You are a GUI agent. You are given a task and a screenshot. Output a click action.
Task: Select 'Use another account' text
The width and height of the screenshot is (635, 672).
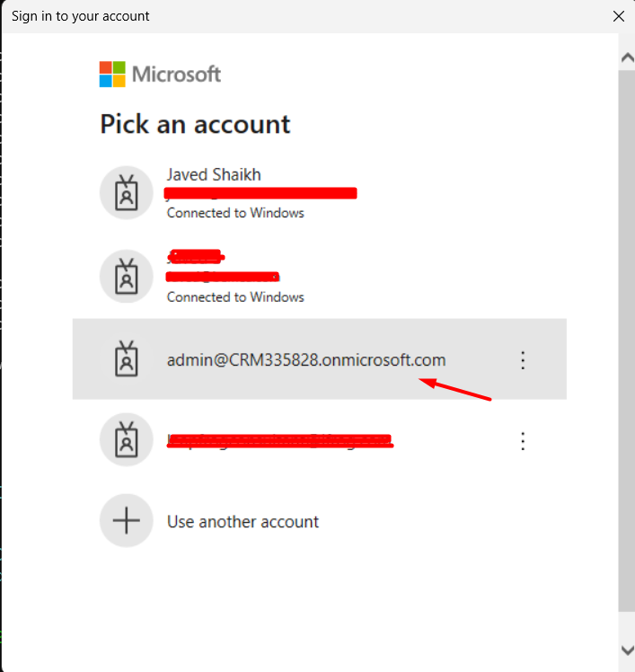pyautogui.click(x=243, y=521)
